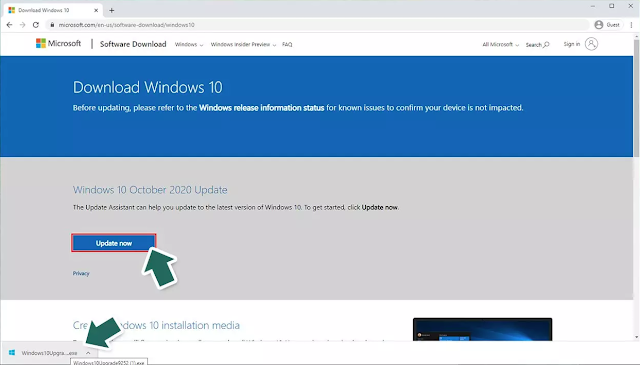Click the browser back arrow

[9, 25]
